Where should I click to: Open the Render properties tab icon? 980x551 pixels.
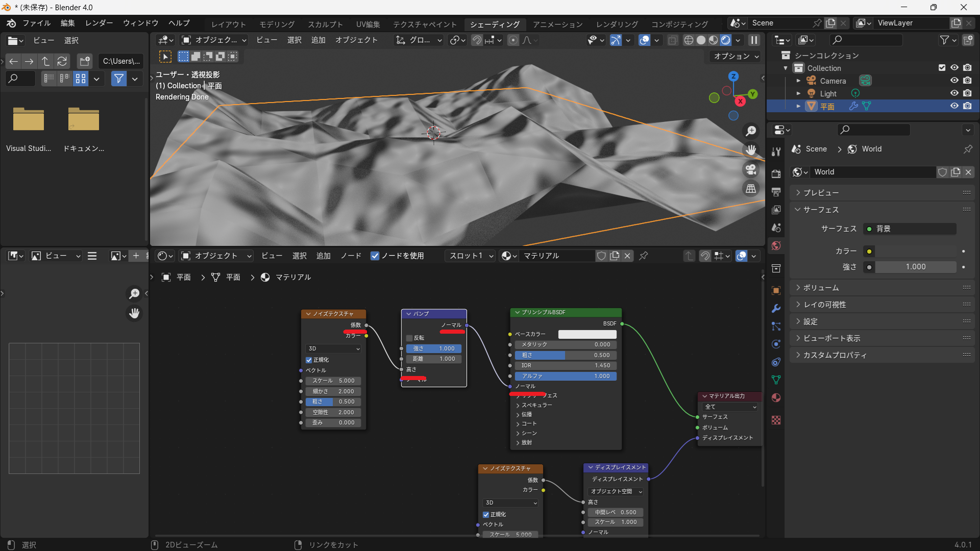[x=776, y=173]
